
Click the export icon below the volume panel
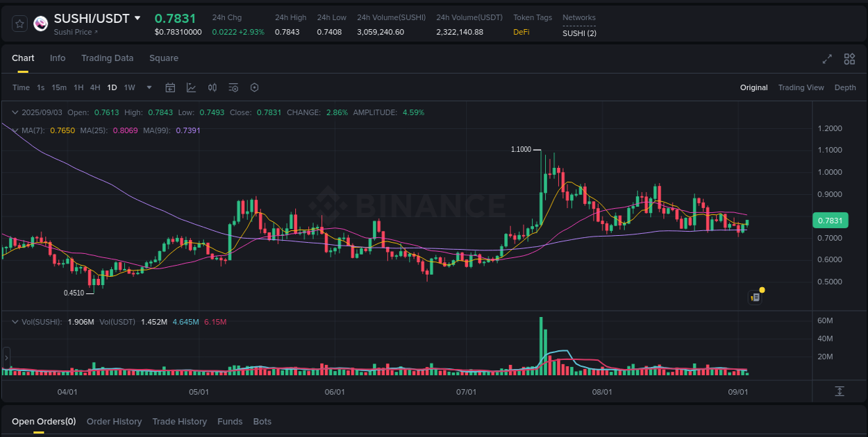[x=839, y=393]
